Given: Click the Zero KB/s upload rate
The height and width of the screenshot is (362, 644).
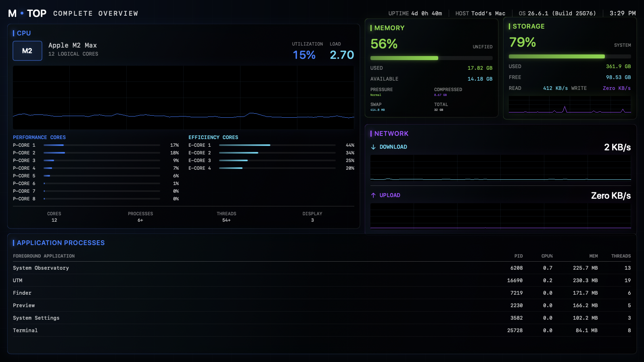Looking at the screenshot, I should pyautogui.click(x=611, y=196).
